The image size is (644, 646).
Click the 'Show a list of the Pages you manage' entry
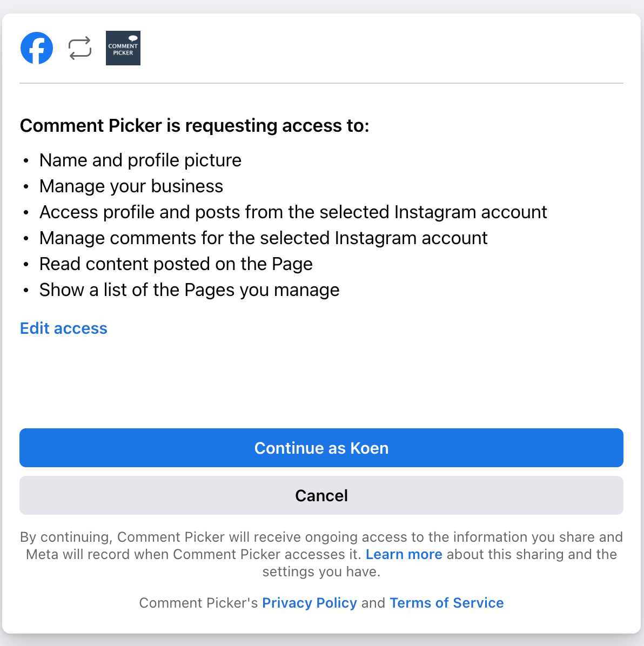(189, 290)
